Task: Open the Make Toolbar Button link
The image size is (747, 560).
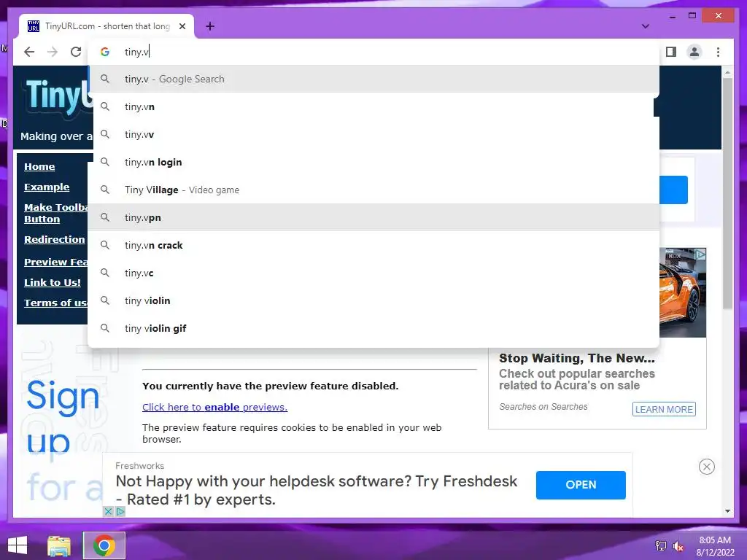Action: click(55, 214)
